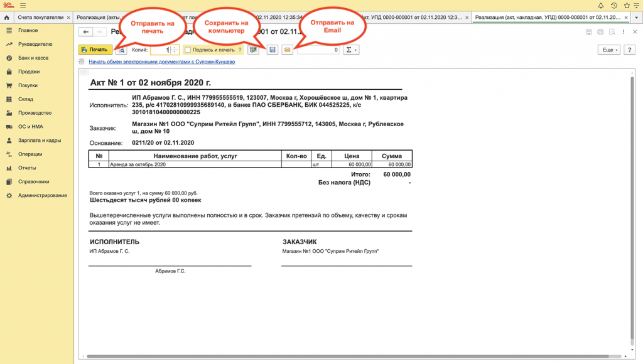This screenshot has width=643, height=364.
Task: Open the hamburger main menu next to 1C logo
Action: [x=23, y=5]
